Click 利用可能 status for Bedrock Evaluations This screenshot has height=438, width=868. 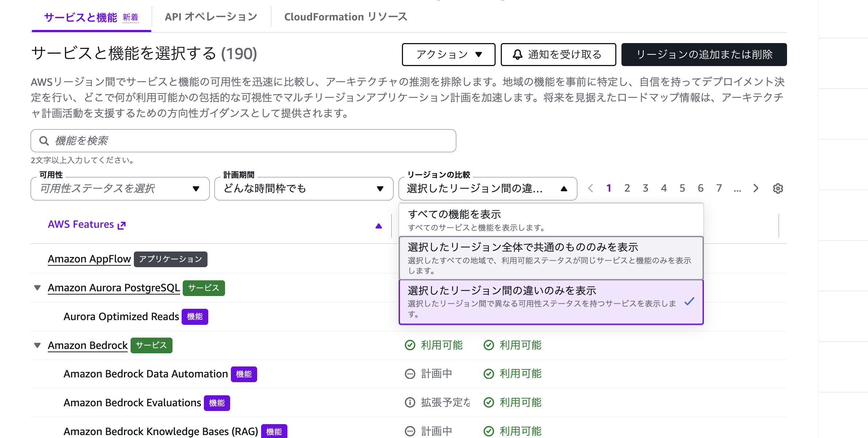512,402
